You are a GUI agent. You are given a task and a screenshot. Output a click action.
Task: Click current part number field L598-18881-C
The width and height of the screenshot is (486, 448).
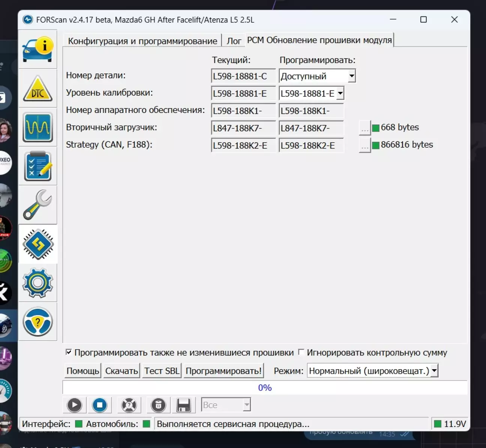pos(243,76)
